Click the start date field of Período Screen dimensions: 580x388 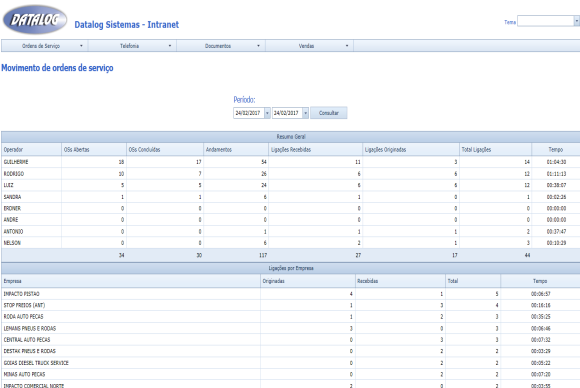click(x=249, y=113)
